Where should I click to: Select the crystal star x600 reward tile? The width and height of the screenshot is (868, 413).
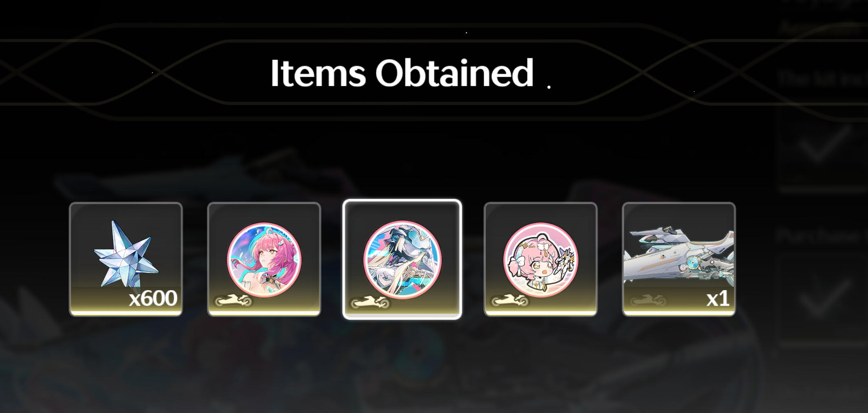126,259
